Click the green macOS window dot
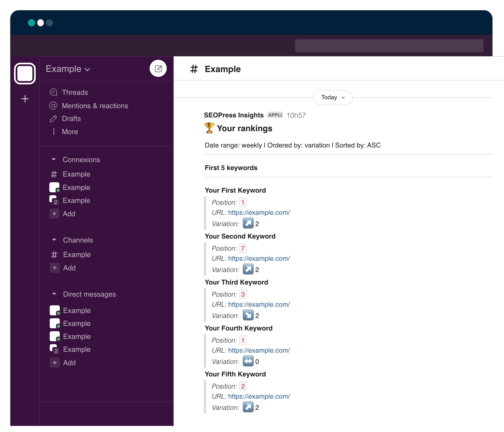Image resolution: width=504 pixels, height=432 pixels. (31, 23)
